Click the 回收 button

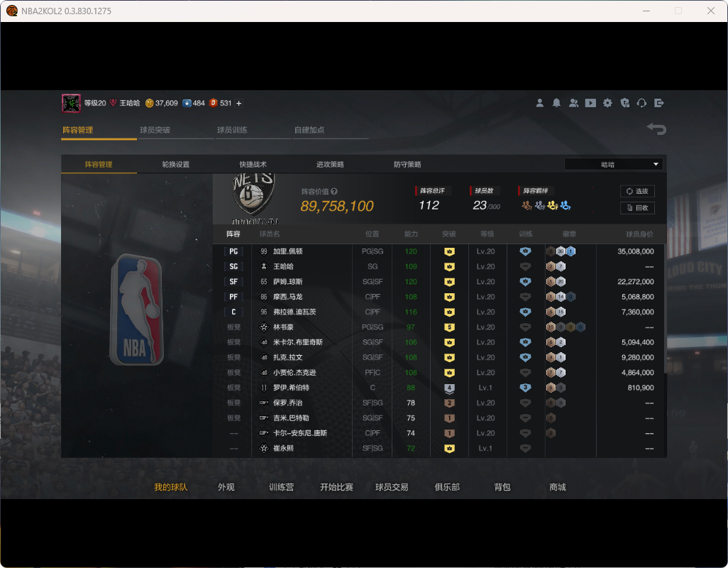[x=637, y=208]
